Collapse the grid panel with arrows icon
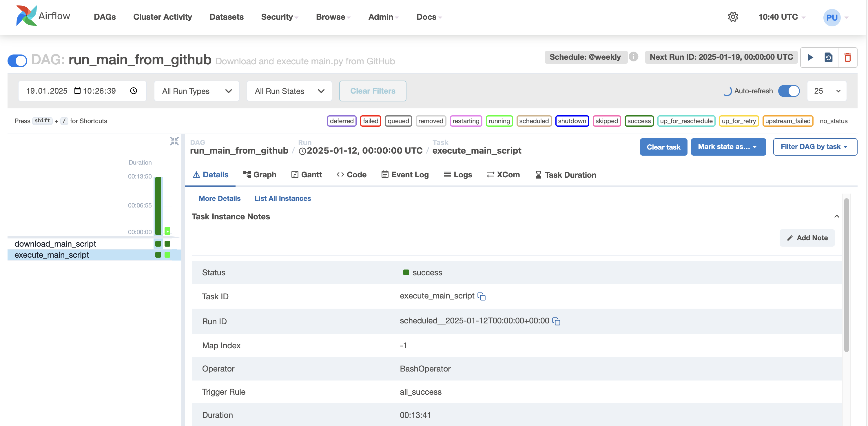Viewport: 868px width, 426px height. point(174,141)
